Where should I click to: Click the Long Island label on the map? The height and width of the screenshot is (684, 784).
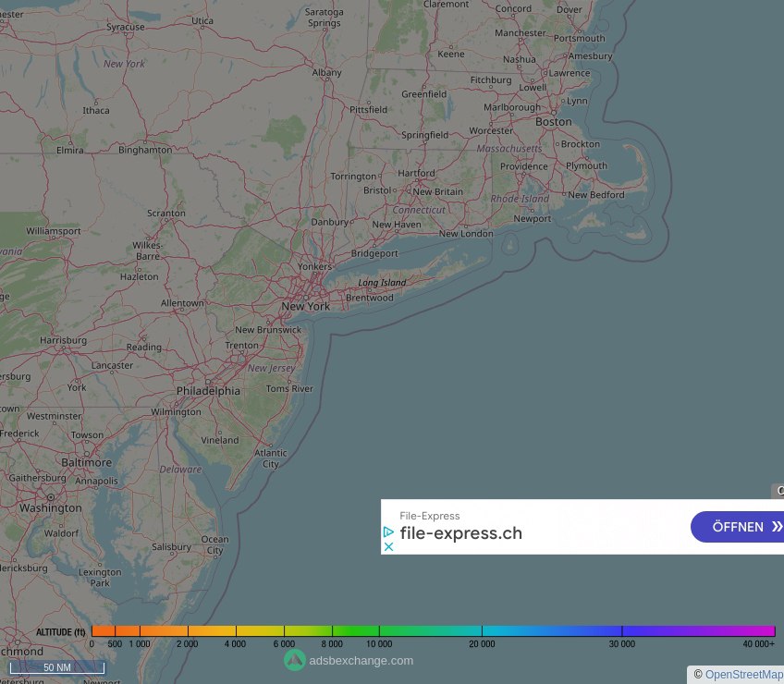(x=382, y=283)
